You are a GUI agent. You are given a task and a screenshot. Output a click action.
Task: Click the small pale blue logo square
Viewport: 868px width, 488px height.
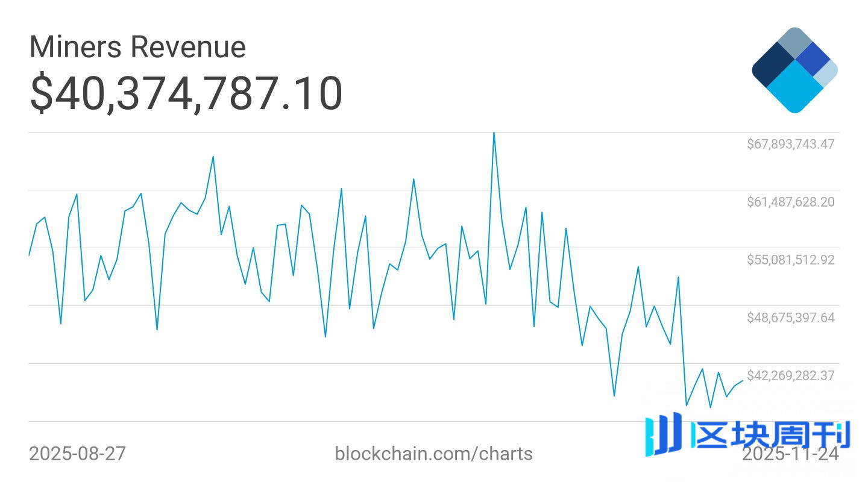pos(826,72)
